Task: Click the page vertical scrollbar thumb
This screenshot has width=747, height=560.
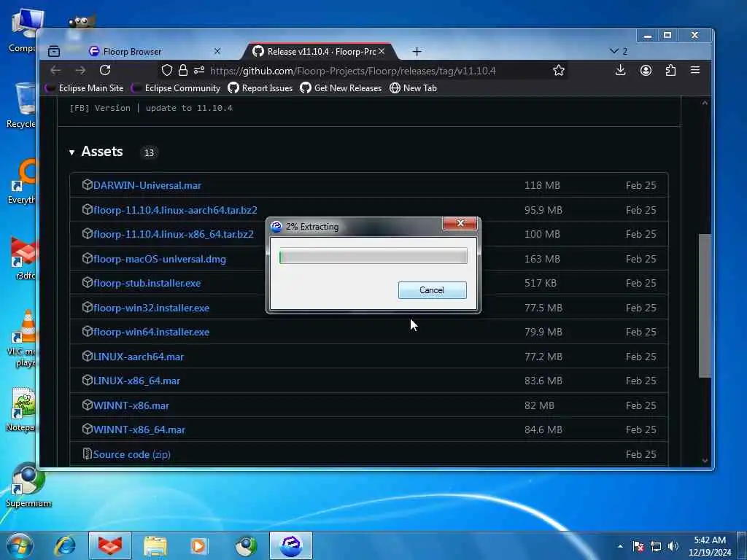Action: (x=705, y=306)
